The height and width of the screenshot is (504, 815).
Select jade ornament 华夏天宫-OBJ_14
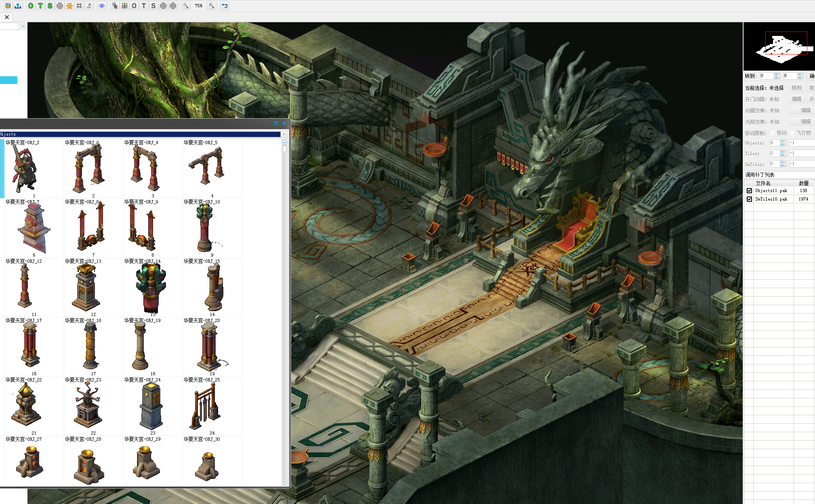point(153,287)
